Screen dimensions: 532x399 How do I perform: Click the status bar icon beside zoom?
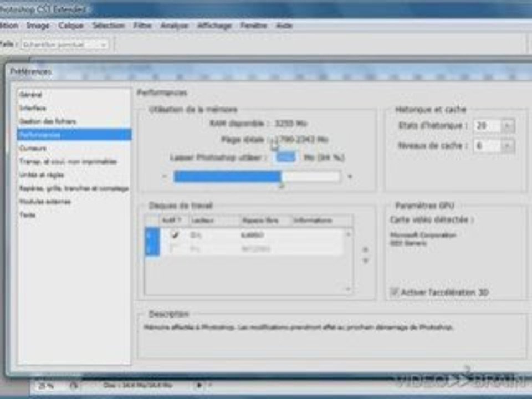(x=74, y=386)
